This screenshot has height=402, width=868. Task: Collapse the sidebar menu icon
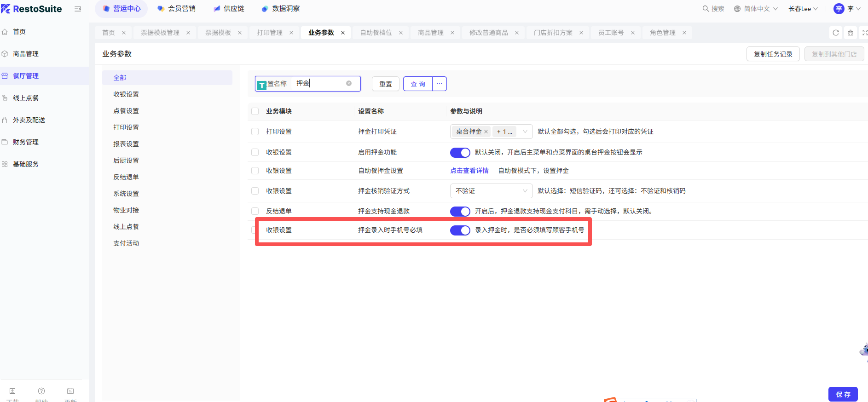78,9
